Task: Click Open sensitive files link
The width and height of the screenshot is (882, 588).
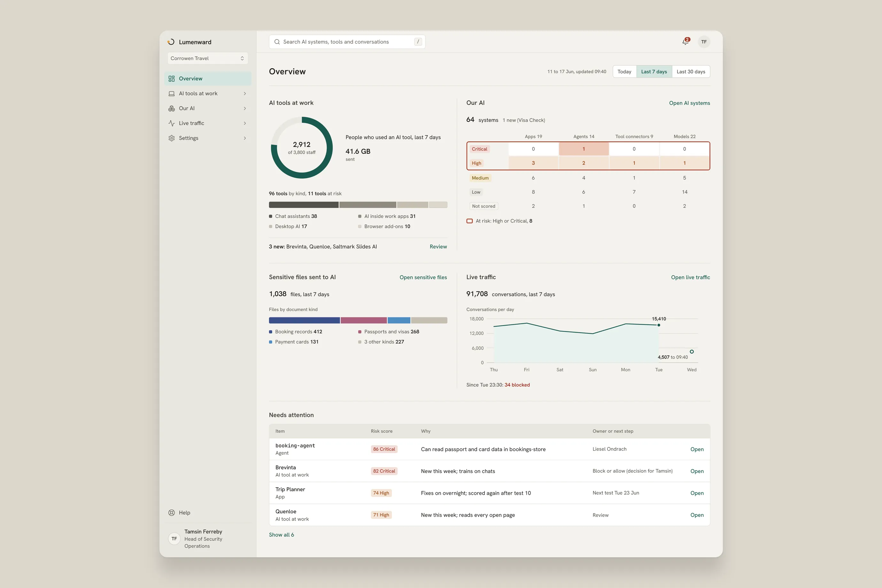Action: point(423,277)
